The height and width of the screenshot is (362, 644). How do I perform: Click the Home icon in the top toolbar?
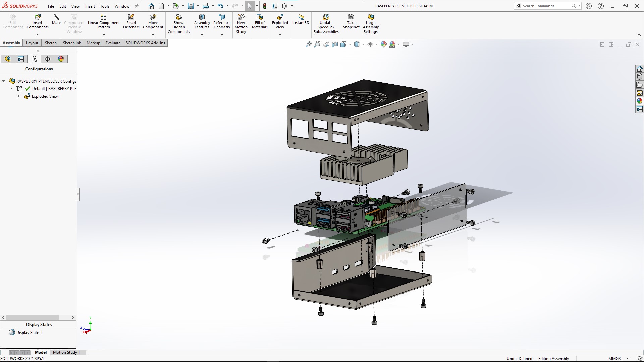coord(151,6)
